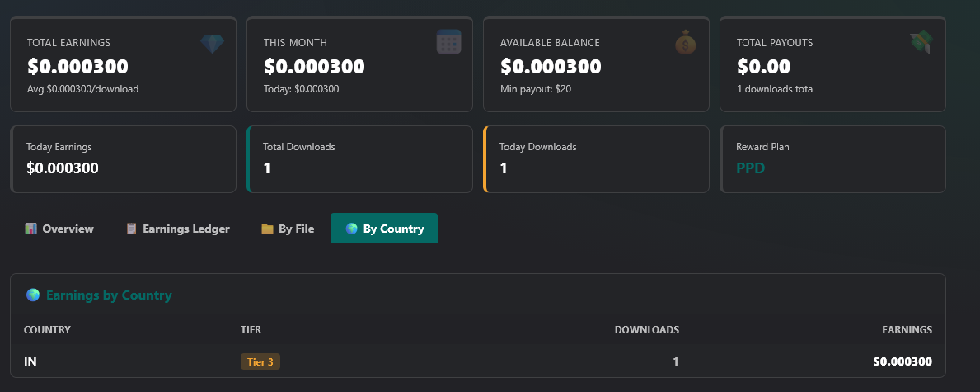Click the cash icon on Total Payouts

921,42
